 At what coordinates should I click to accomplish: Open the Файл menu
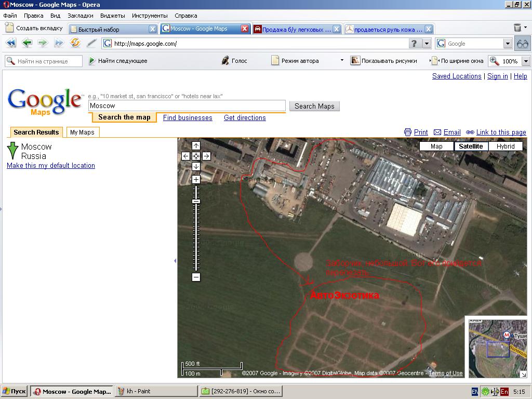10,16
